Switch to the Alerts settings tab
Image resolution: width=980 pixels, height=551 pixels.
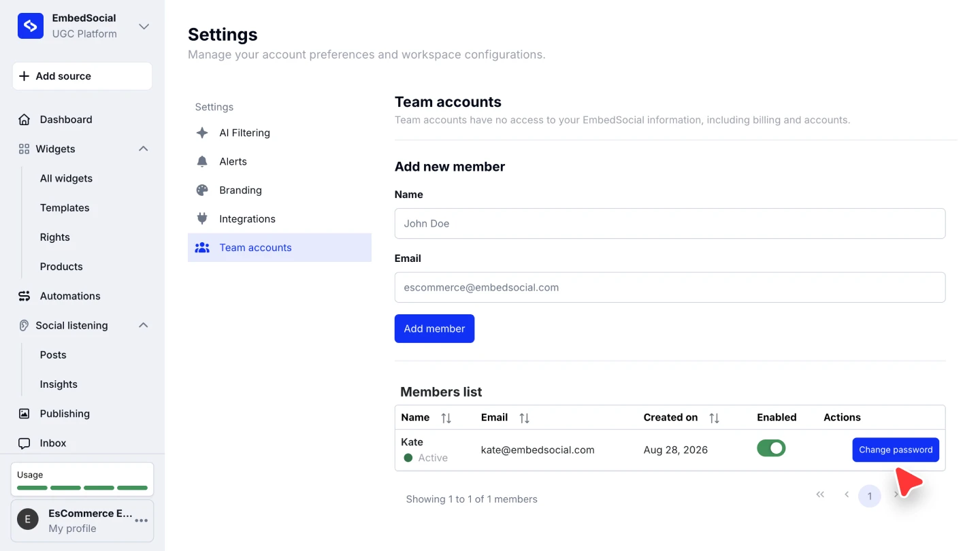(x=280, y=161)
